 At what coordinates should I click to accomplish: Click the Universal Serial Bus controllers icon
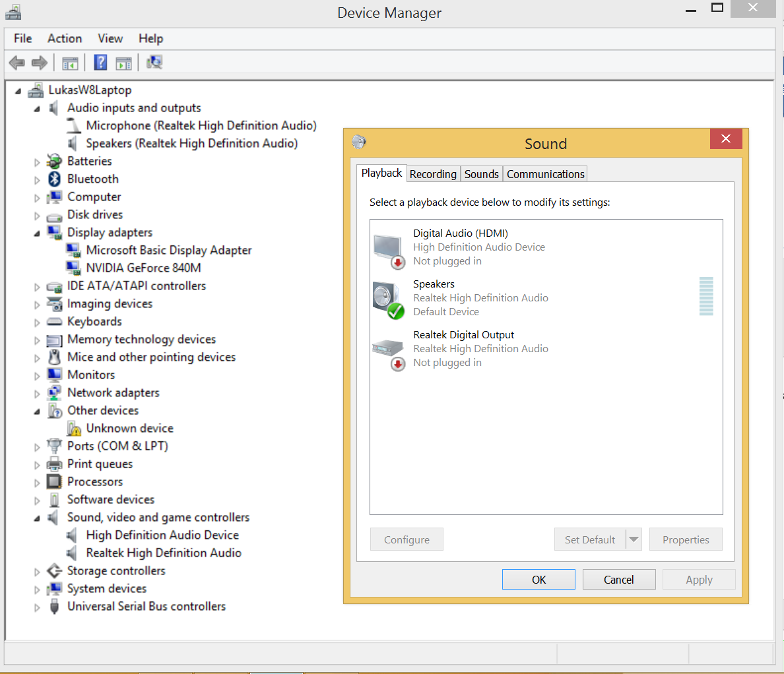click(x=55, y=606)
